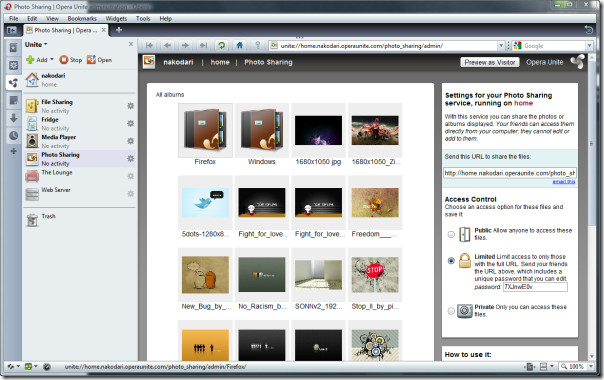The width and height of the screenshot is (604, 380).
Task: Switch to Photo Sharing | Opera tab
Action: (x=66, y=30)
